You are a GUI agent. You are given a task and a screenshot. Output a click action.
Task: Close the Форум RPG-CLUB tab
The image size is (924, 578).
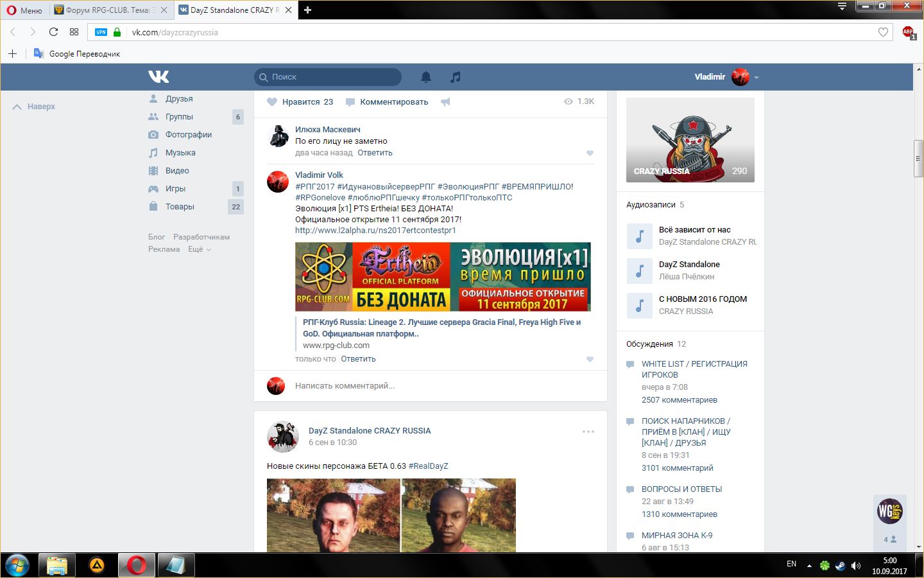click(164, 10)
